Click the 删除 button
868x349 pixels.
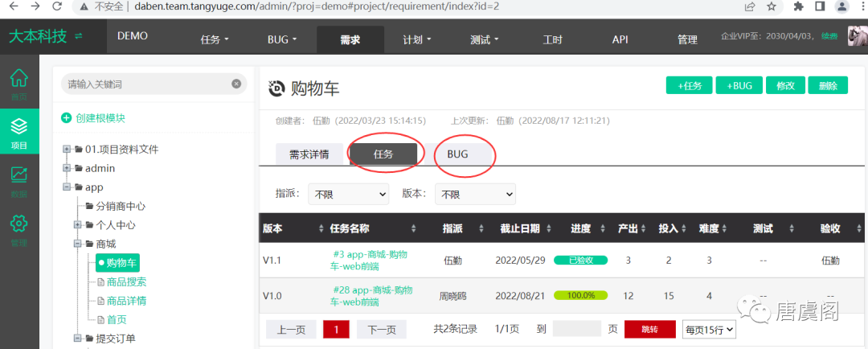tap(828, 85)
